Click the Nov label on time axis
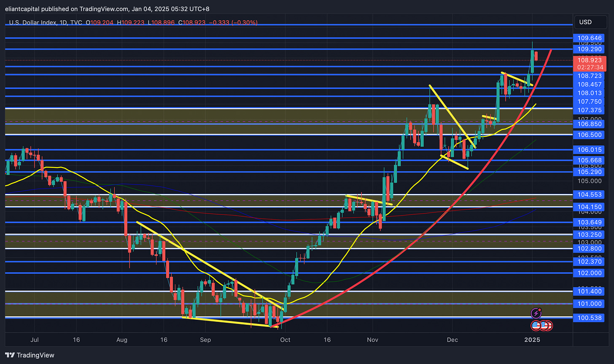The image size is (614, 364). pyautogui.click(x=373, y=340)
